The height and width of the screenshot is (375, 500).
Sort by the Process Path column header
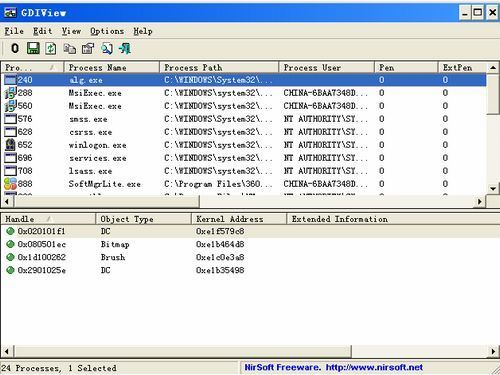(219, 67)
